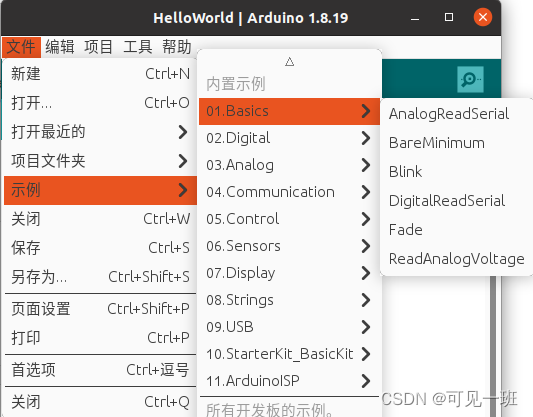The image size is (533, 417).
Task: Open the 编辑 menu
Action: (60, 47)
